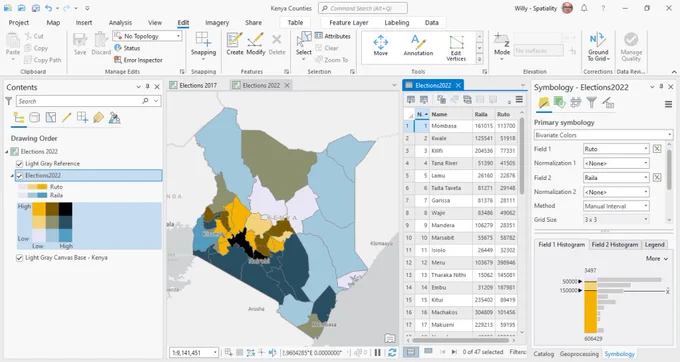Click the expression button beside Field 2
Viewport: 680px width, 362px height.
(x=657, y=177)
